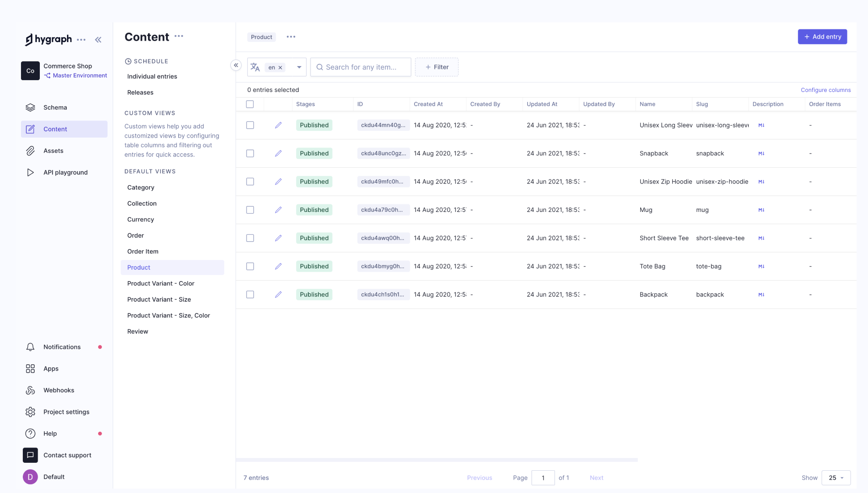Open the Configure columns link
The height and width of the screenshot is (493, 868).
[826, 90]
